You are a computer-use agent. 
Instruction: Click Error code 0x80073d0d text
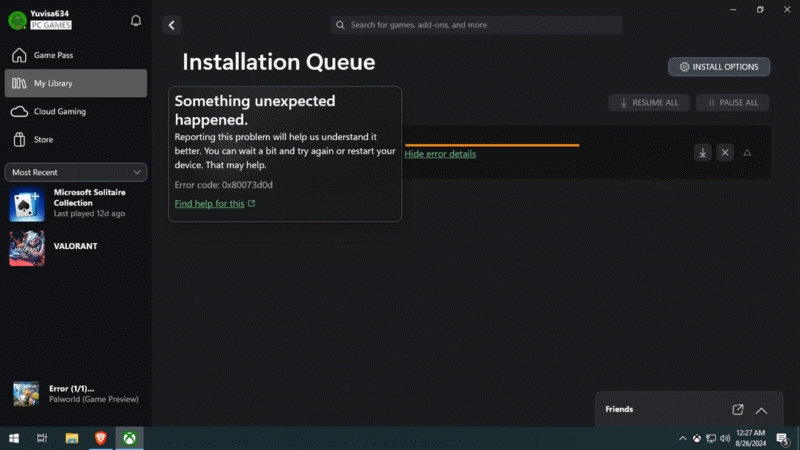(x=223, y=185)
